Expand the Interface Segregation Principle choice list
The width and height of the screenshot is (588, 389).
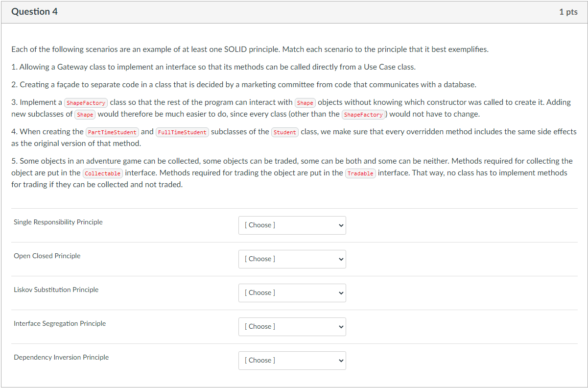coord(292,327)
